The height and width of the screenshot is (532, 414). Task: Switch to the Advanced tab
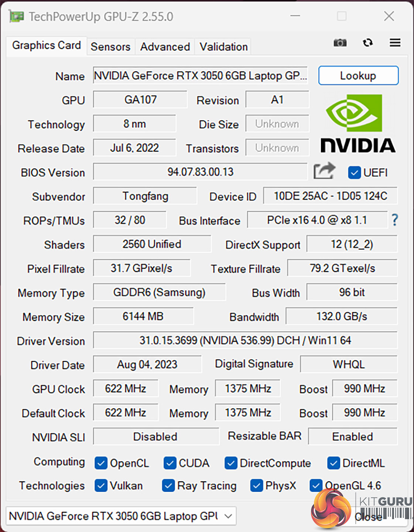[165, 47]
